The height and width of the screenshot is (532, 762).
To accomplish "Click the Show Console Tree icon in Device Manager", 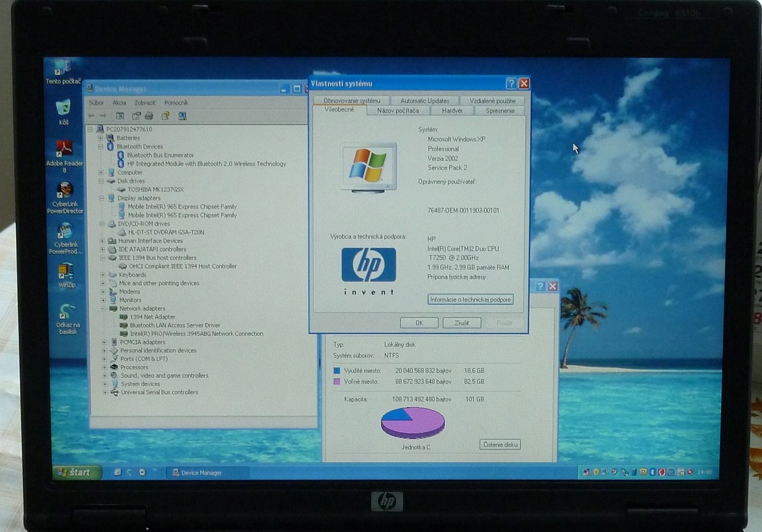I will (121, 116).
